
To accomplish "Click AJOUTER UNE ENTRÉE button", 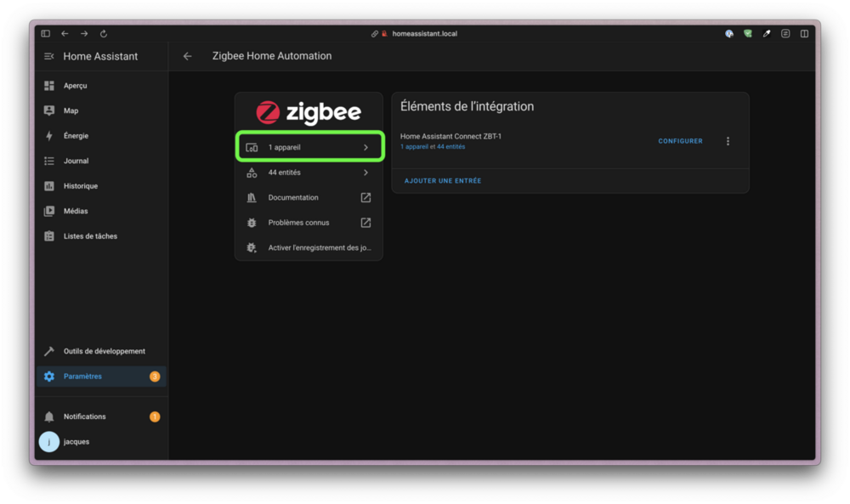I will [443, 181].
